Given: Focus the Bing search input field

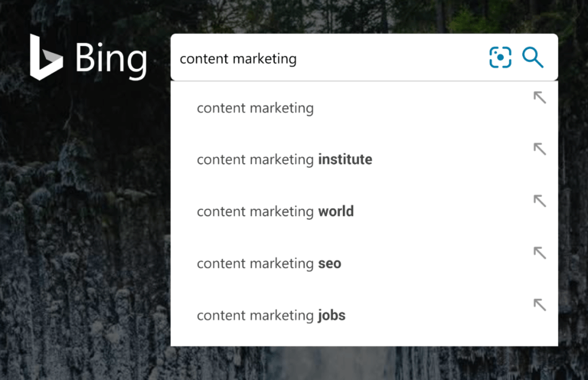Looking at the screenshot, I should click(383, 58).
